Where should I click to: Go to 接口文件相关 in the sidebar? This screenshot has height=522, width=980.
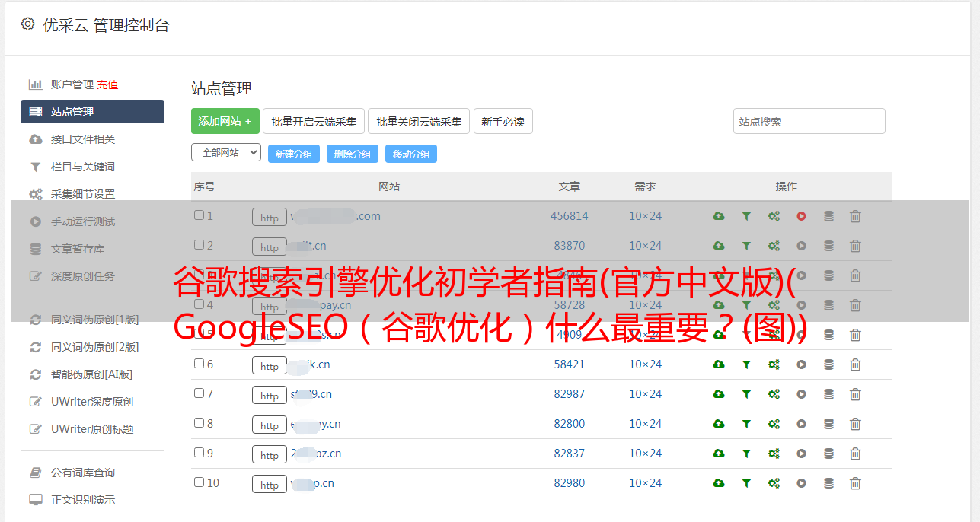click(x=83, y=139)
